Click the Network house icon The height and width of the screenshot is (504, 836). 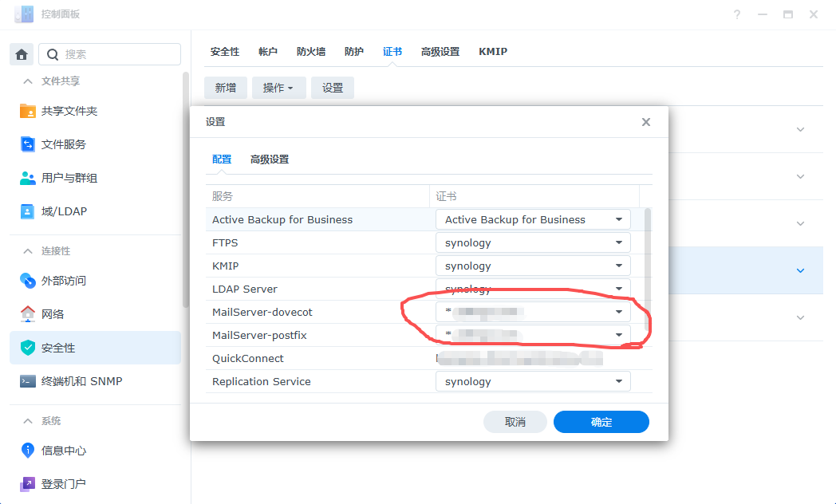[28, 314]
